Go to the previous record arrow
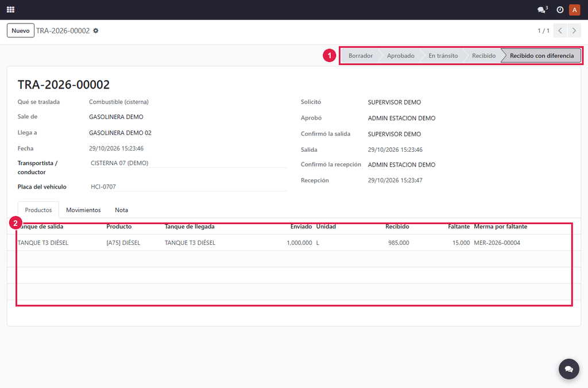 coord(560,31)
